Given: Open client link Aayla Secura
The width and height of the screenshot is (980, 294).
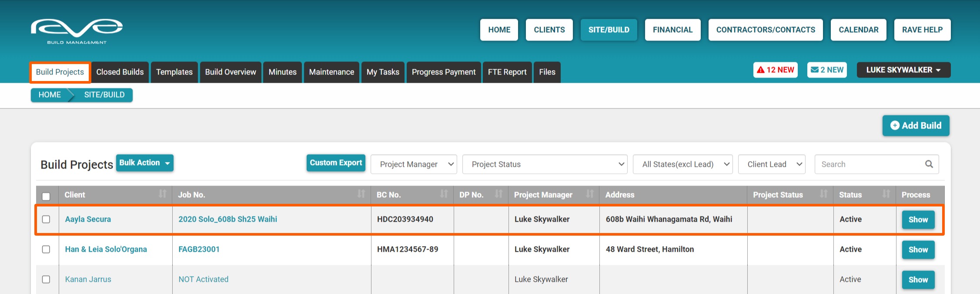Looking at the screenshot, I should point(88,219).
